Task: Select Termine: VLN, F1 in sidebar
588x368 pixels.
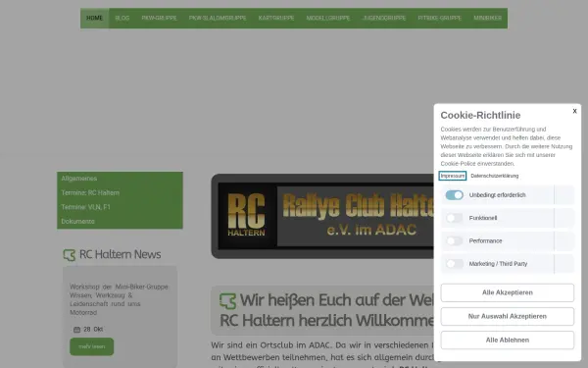Action: pyautogui.click(x=120, y=207)
